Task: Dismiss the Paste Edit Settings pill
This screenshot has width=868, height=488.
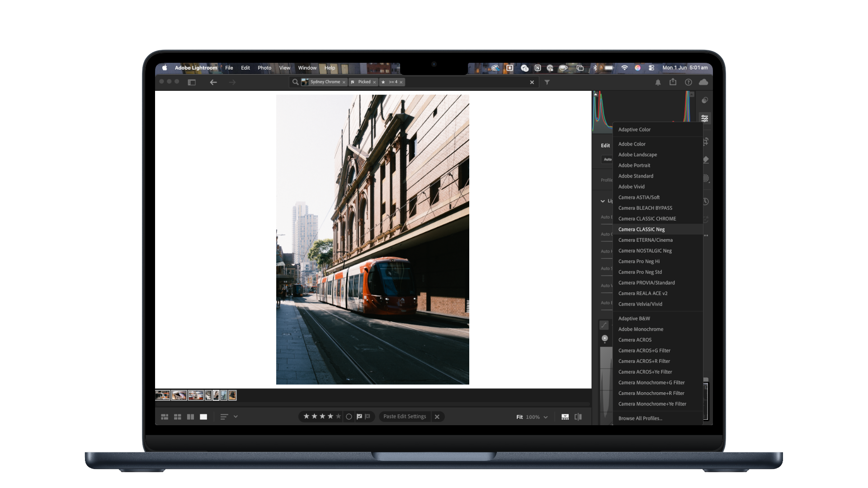Action: (x=437, y=417)
